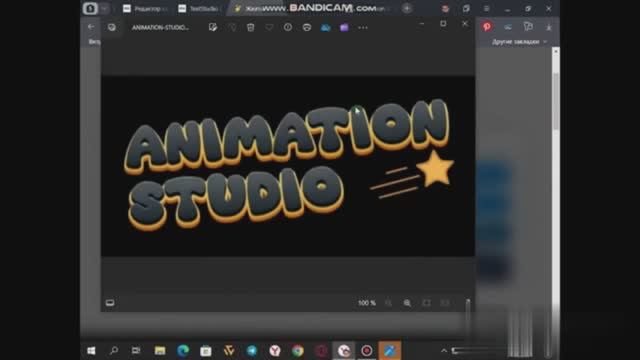Click the 100 % zoom level readout
The width and height of the screenshot is (640, 360).
click(367, 303)
